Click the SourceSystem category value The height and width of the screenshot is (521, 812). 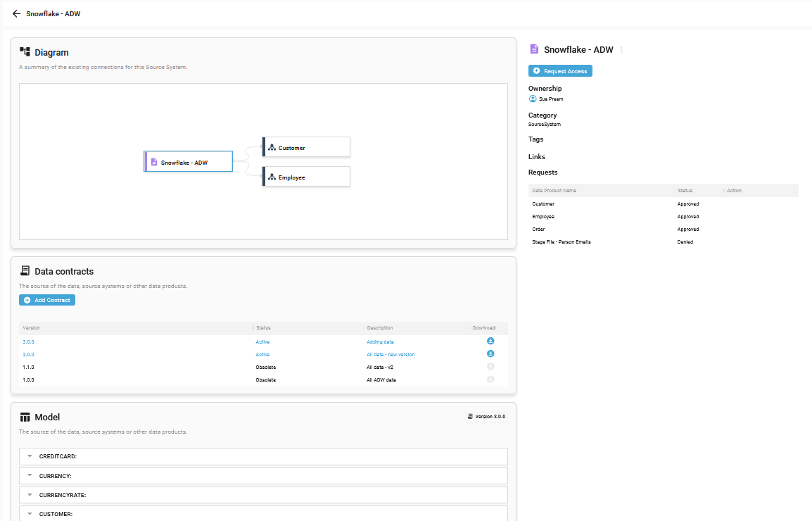pyautogui.click(x=545, y=125)
